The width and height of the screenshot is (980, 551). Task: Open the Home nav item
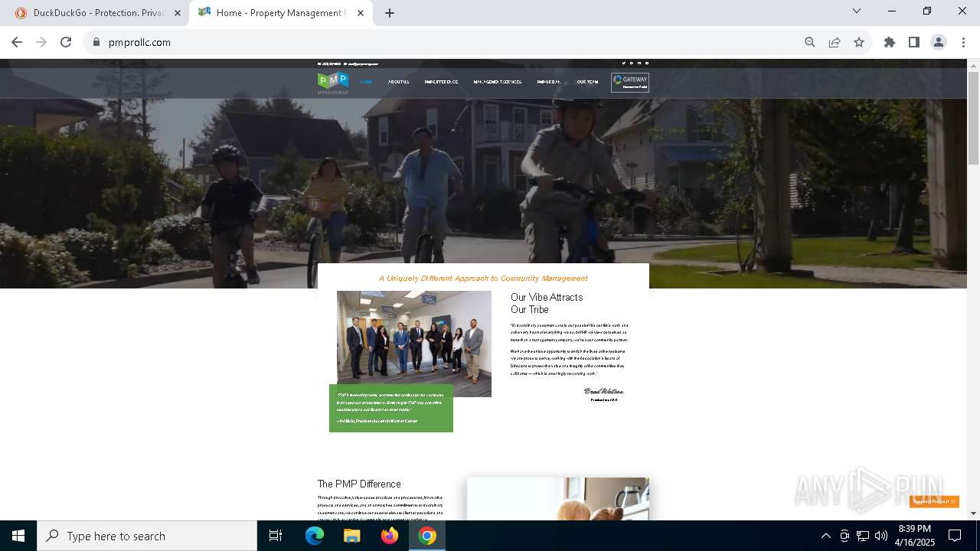pos(366,82)
